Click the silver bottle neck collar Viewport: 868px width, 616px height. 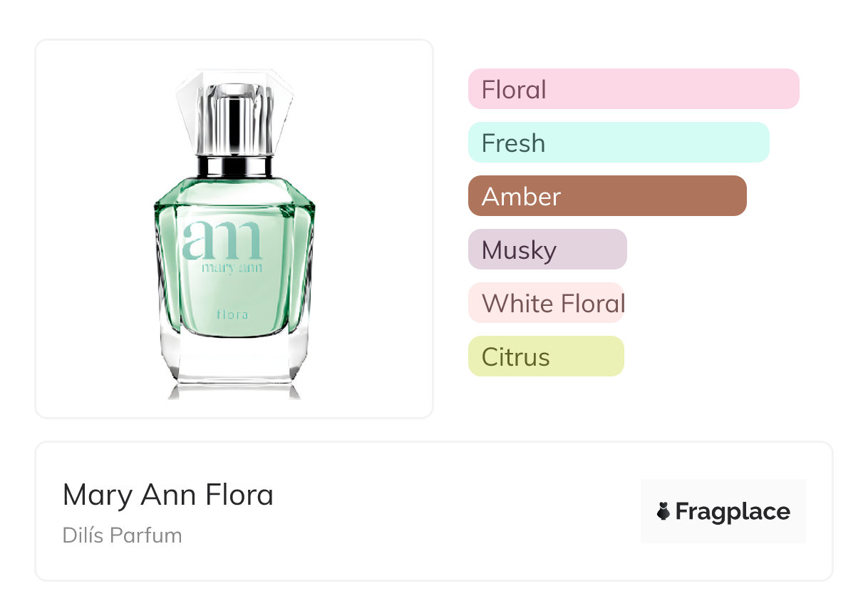[234, 167]
